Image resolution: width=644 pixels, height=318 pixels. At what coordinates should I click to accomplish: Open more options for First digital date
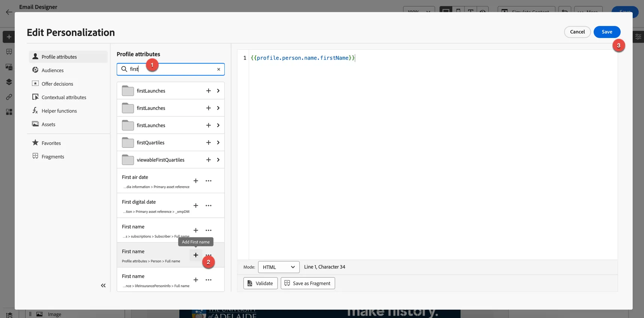pos(209,206)
